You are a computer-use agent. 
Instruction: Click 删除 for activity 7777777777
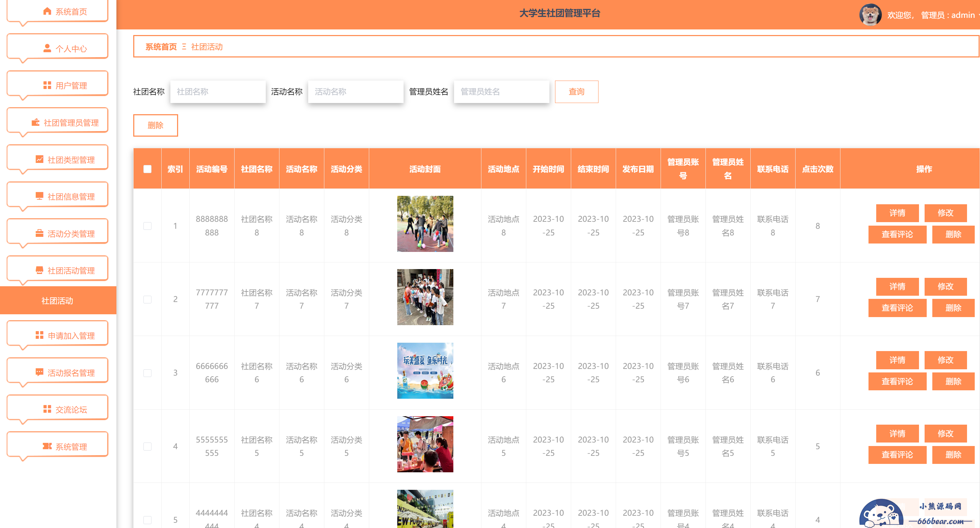click(x=953, y=308)
